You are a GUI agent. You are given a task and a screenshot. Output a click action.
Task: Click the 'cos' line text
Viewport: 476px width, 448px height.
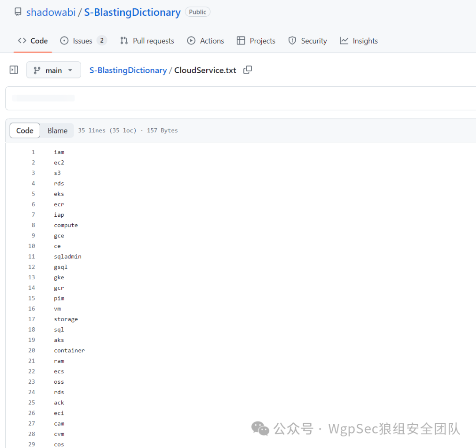tap(59, 444)
